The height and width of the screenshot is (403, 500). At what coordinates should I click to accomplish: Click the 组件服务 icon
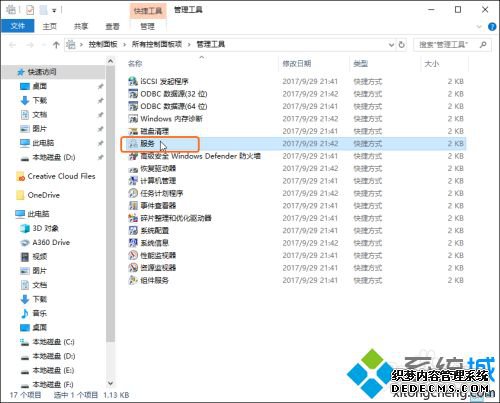(x=133, y=280)
